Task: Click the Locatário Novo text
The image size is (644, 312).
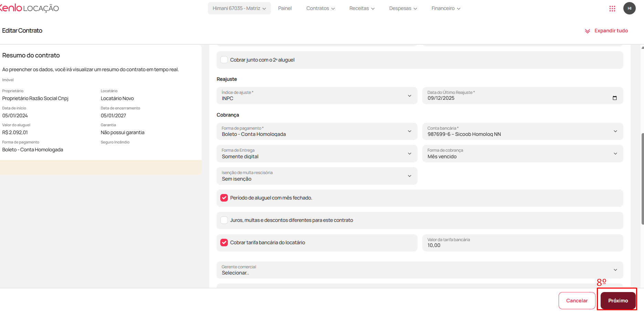Action: click(117, 98)
